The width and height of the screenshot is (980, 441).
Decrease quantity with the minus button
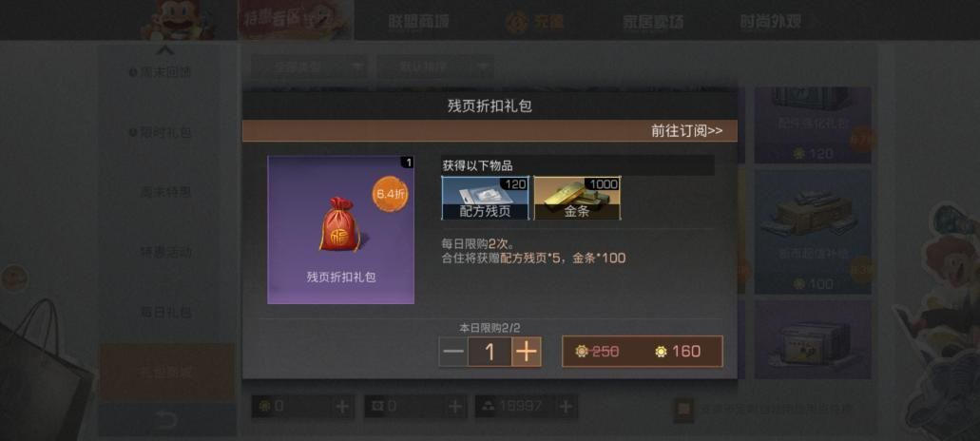(x=453, y=352)
